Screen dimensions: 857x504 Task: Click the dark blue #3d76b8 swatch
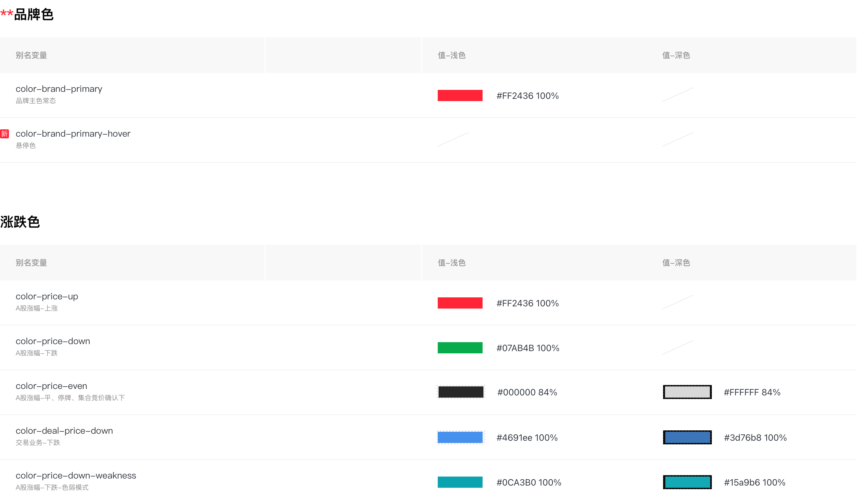pyautogui.click(x=687, y=437)
